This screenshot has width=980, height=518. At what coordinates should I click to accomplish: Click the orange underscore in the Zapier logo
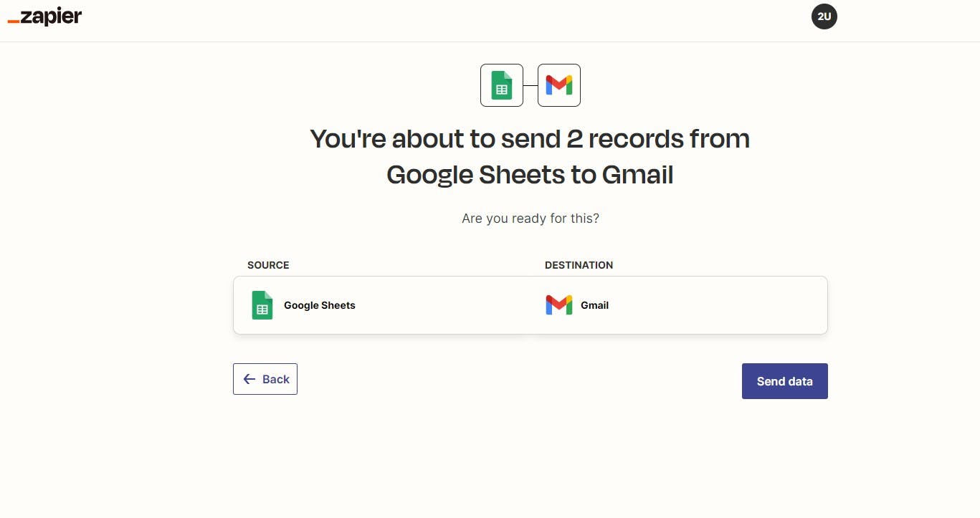pyautogui.click(x=13, y=22)
